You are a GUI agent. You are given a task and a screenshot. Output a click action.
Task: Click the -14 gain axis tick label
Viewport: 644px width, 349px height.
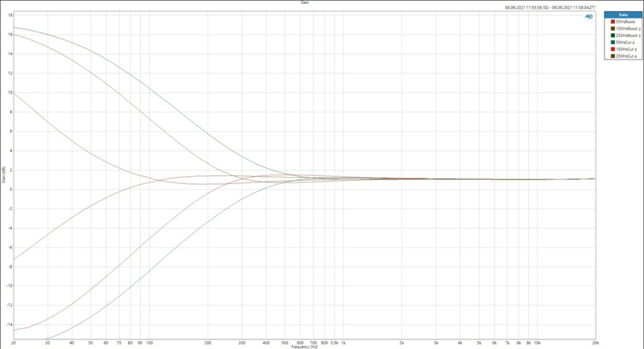(10, 325)
